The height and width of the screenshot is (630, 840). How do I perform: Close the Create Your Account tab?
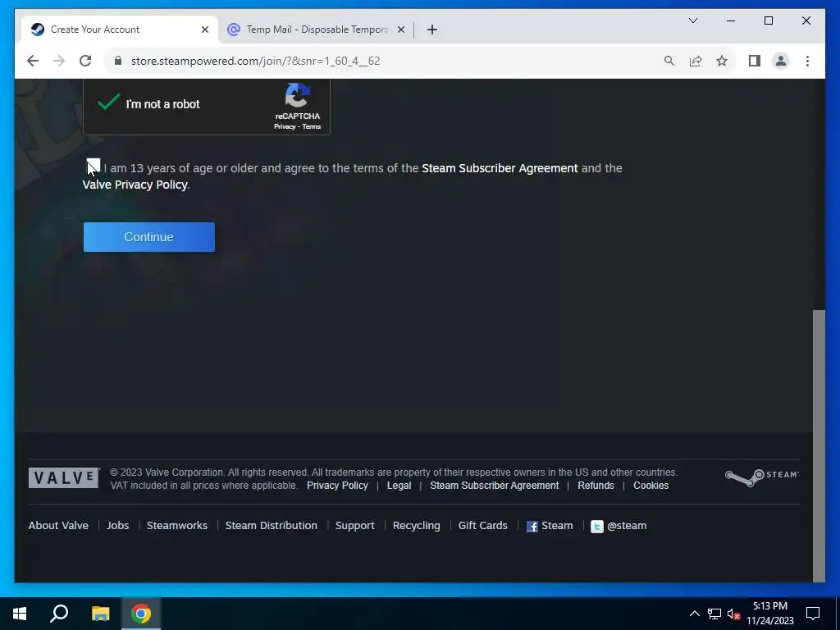[204, 30]
